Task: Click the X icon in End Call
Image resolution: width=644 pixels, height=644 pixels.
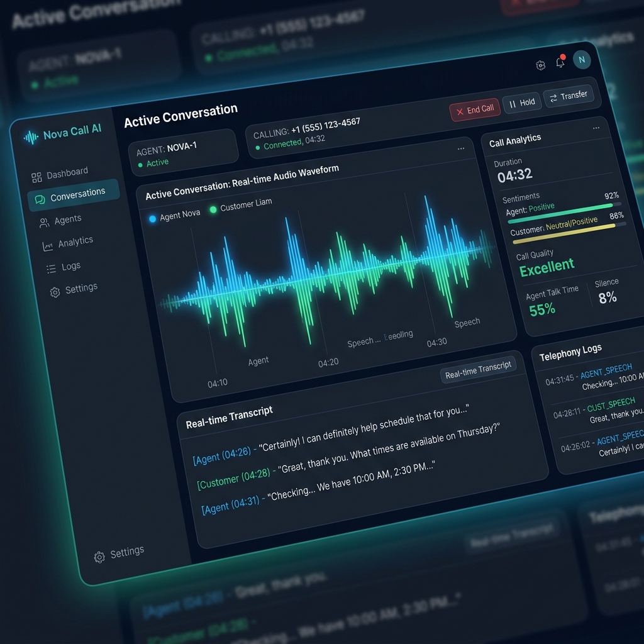Action: pos(460,112)
